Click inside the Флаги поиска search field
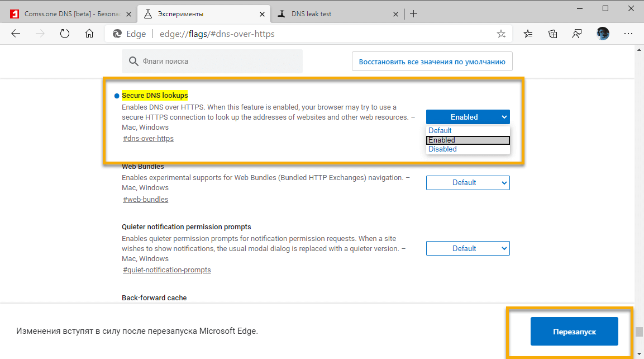Image resolution: width=644 pixels, height=359 pixels. (212, 61)
